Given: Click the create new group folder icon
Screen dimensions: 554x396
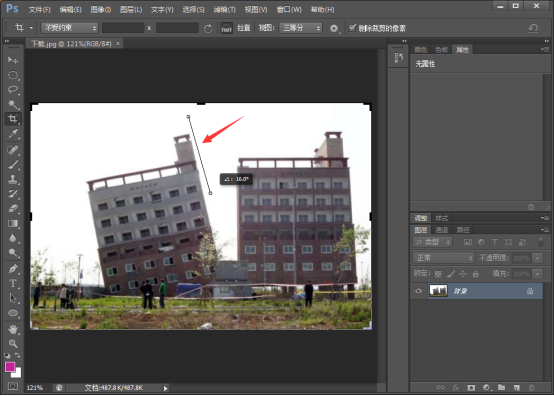Looking at the screenshot, I should point(501,388).
